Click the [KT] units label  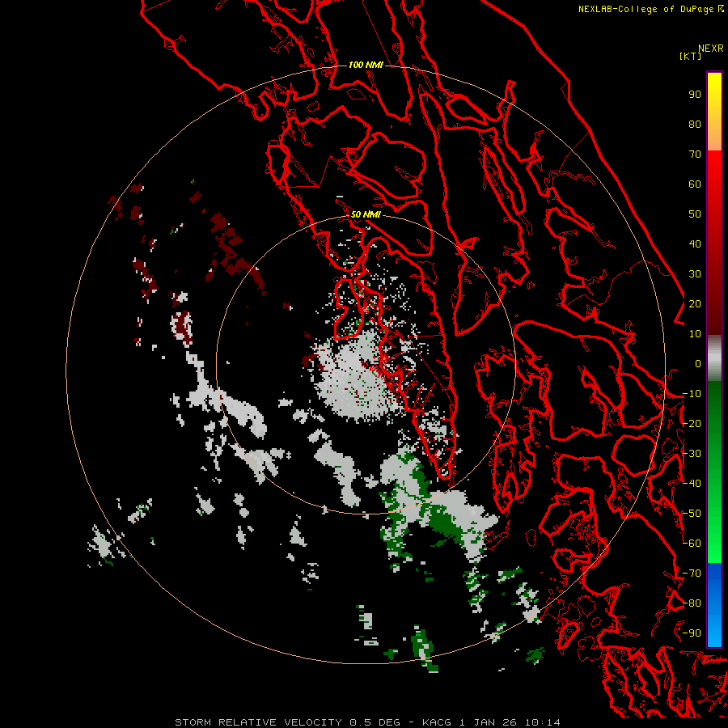690,56
